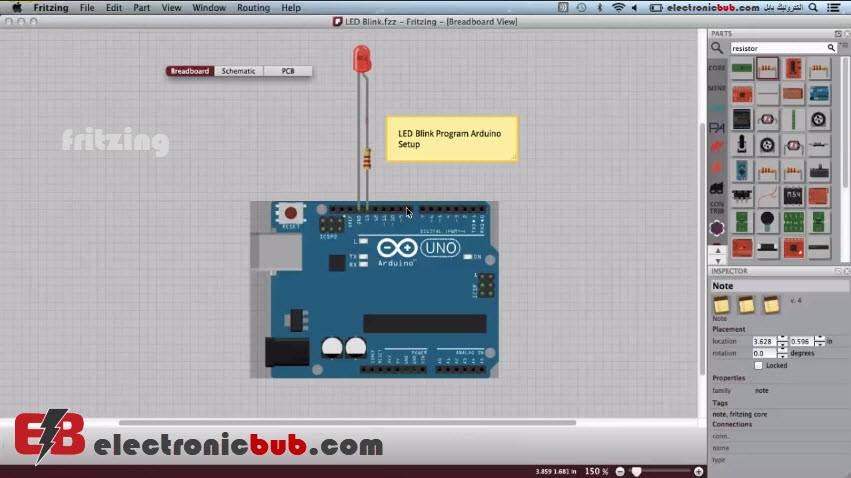Select the vertical green strip part
The image size is (851, 478).
pyautogui.click(x=793, y=119)
